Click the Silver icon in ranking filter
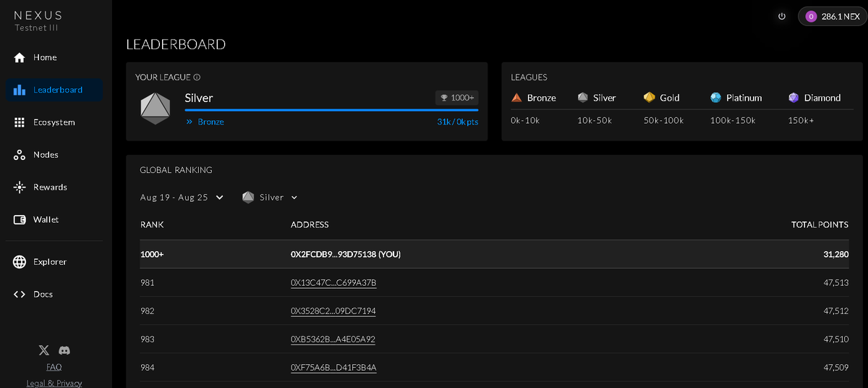Screen dimensions: 868x388 [x=248, y=197]
